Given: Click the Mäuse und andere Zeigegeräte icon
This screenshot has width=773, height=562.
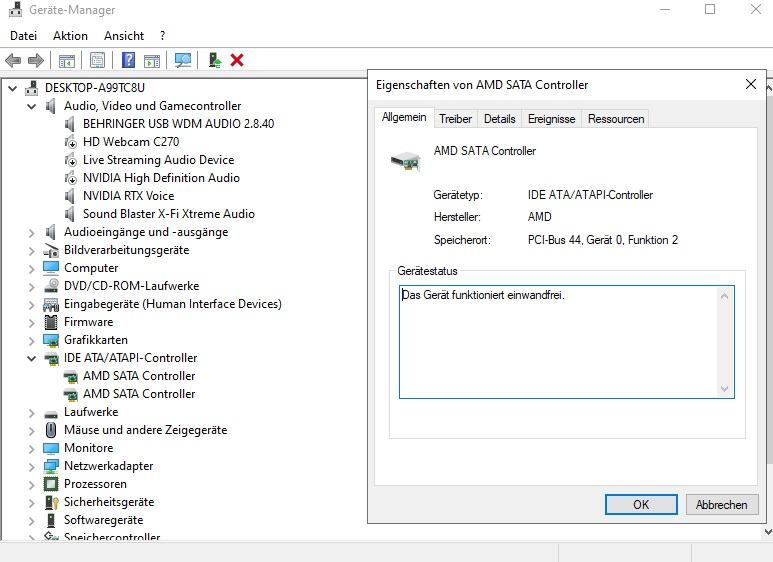Looking at the screenshot, I should click(x=51, y=430).
